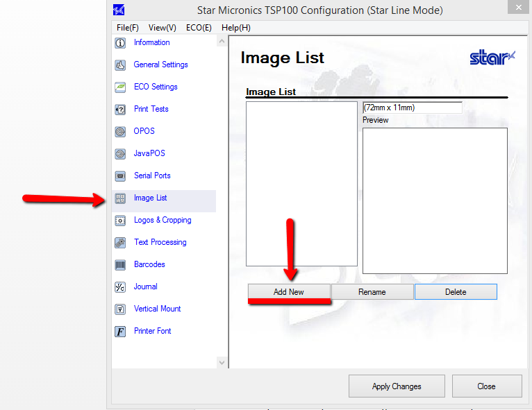Click the JavaPOS icon

coord(120,154)
